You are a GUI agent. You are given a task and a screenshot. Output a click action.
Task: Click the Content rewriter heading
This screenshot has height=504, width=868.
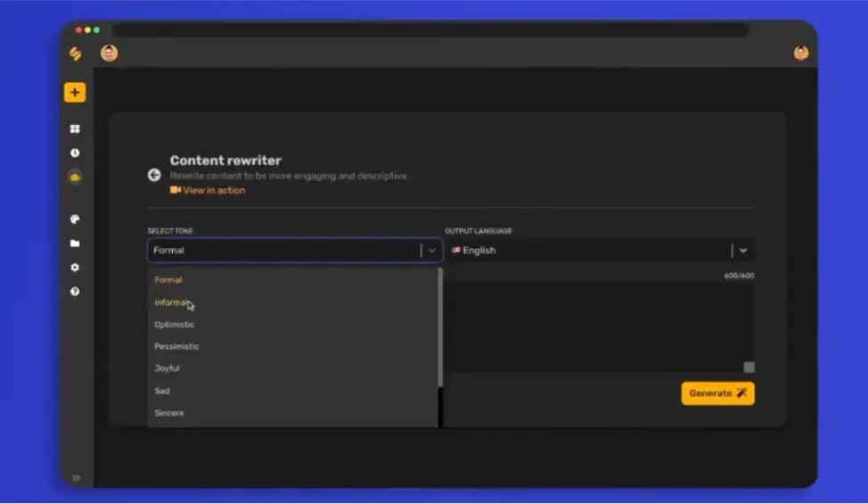[225, 160]
